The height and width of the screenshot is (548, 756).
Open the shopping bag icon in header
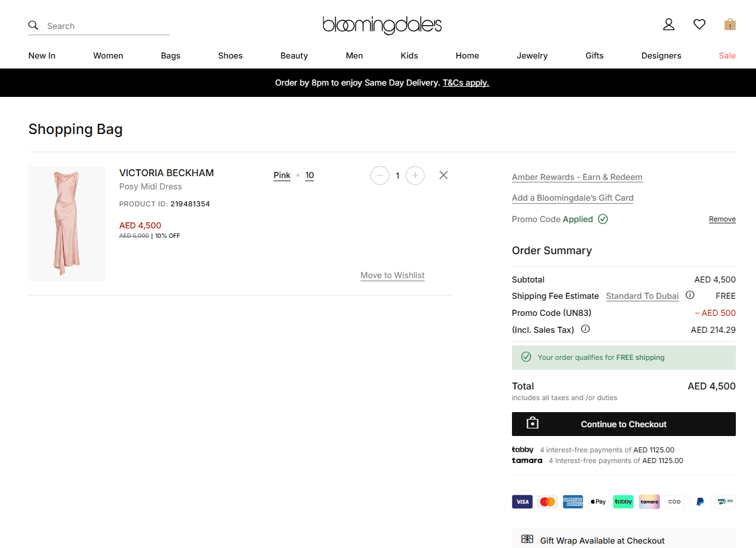pos(730,25)
